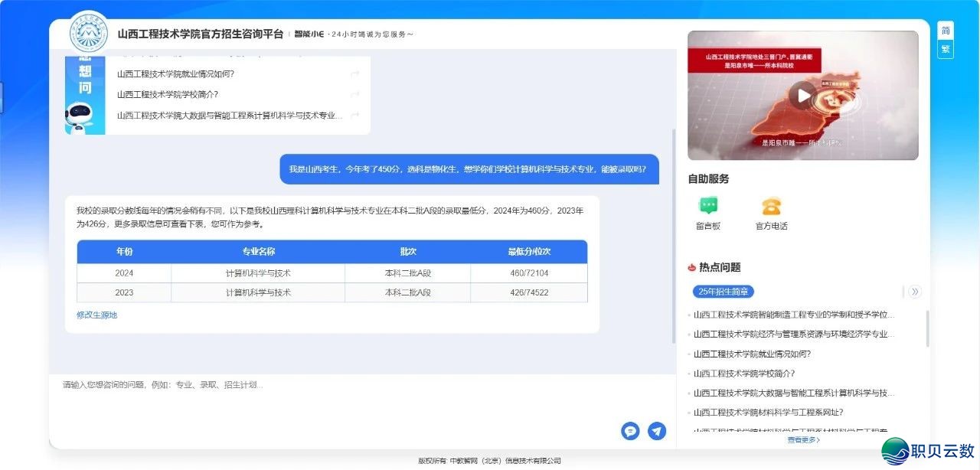Click the 批次 table column header
The image size is (980, 470).
[x=408, y=252]
